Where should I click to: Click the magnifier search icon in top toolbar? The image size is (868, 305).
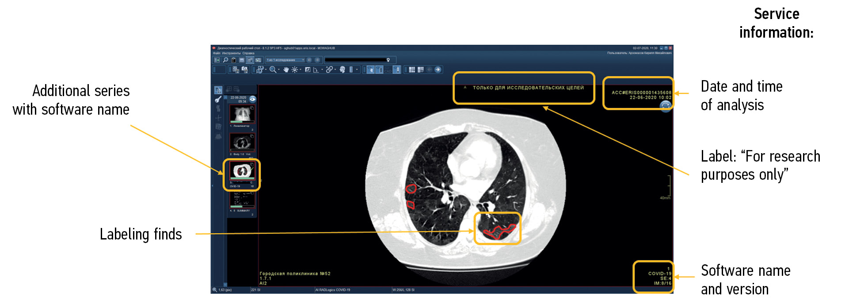click(225, 60)
